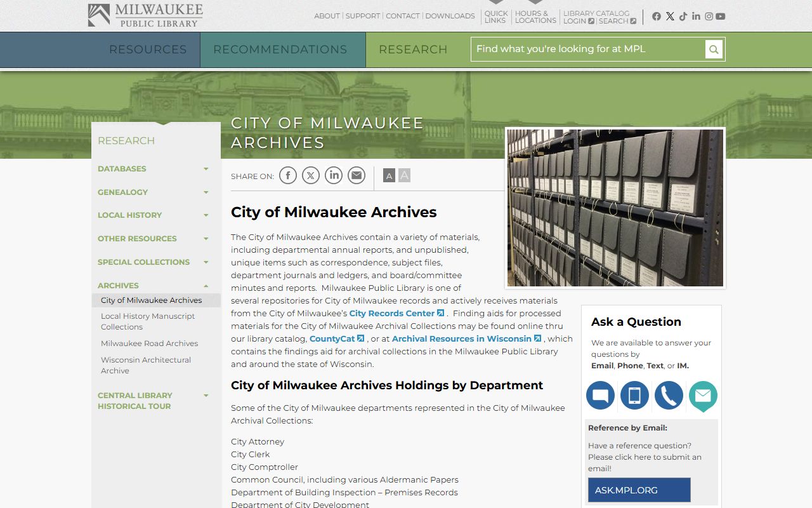812x508 pixels.
Task: Open the Resources main menu
Action: [148, 50]
